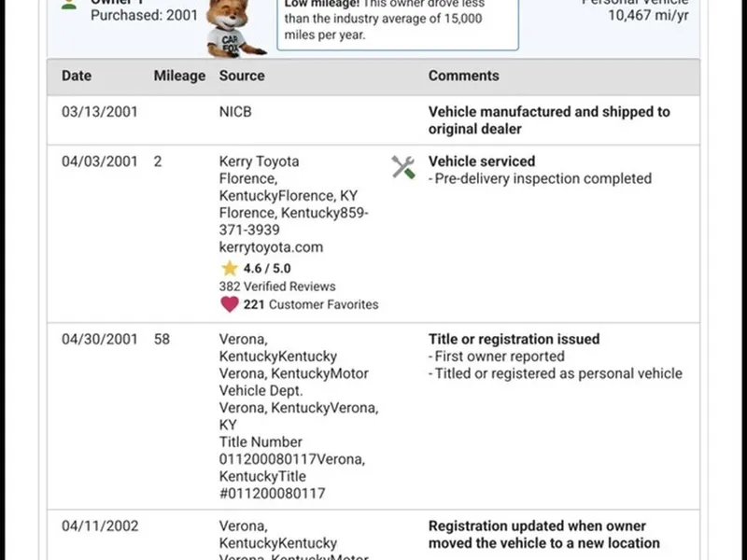Click the NICB source entry

click(235, 112)
